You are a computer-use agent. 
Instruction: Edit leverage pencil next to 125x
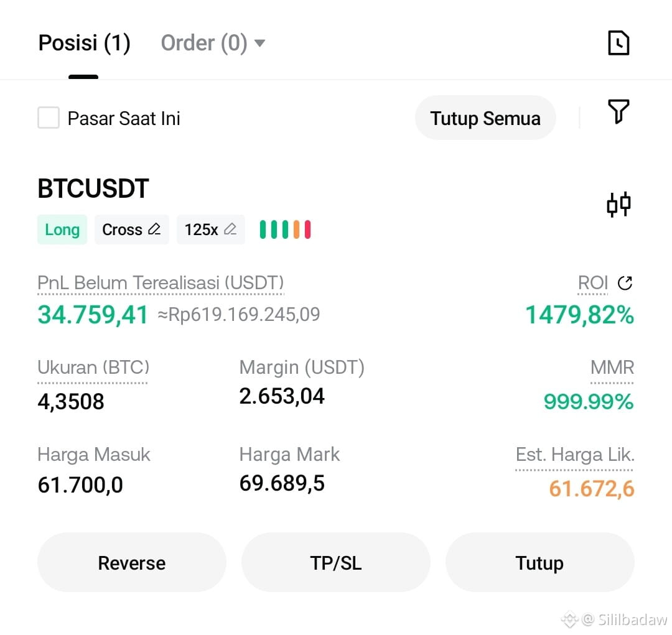click(x=230, y=229)
